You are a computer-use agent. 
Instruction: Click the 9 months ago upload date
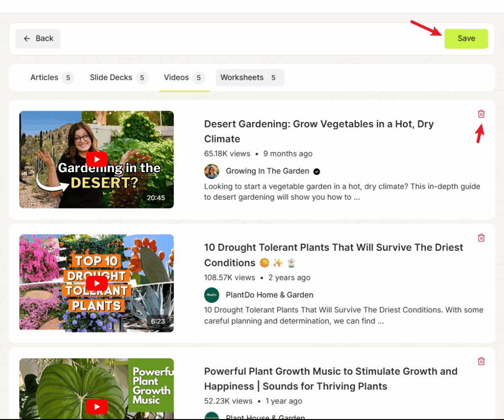tap(287, 154)
